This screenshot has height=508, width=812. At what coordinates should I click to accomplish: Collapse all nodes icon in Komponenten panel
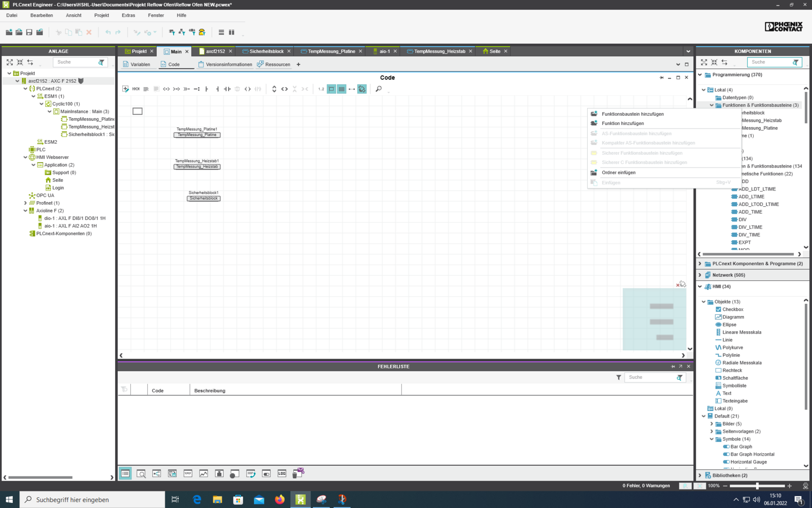click(714, 62)
